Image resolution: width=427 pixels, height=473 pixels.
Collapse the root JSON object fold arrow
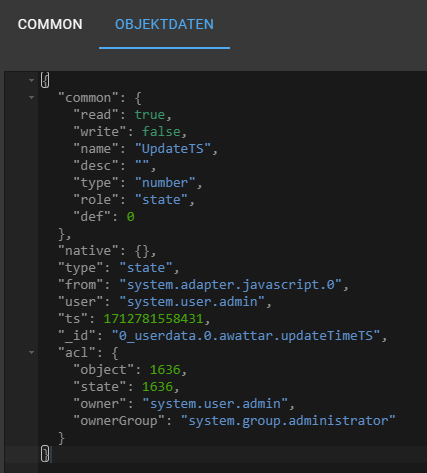pos(31,80)
